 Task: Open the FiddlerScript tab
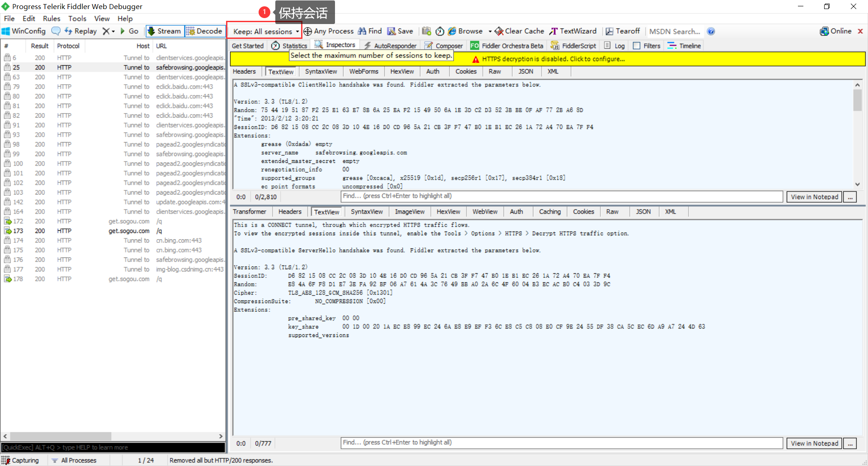[573, 46]
